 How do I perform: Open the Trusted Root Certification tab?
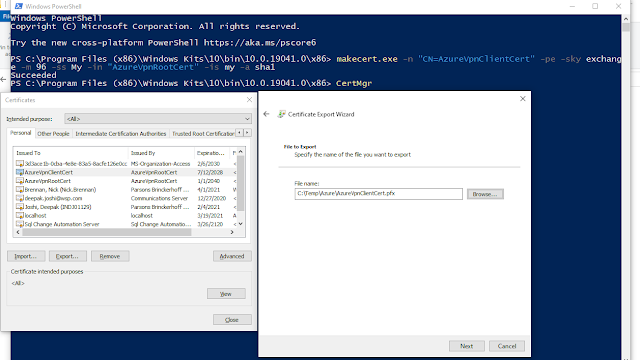(x=203, y=133)
